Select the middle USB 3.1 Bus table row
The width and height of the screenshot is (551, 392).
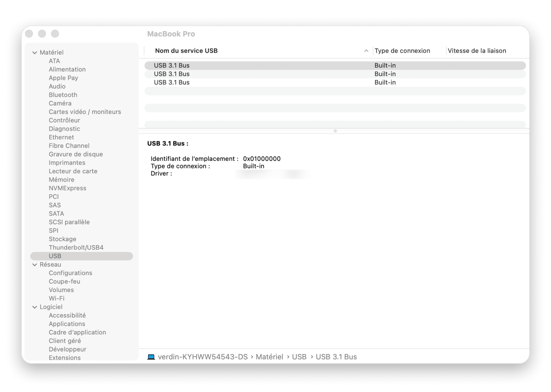click(x=335, y=74)
